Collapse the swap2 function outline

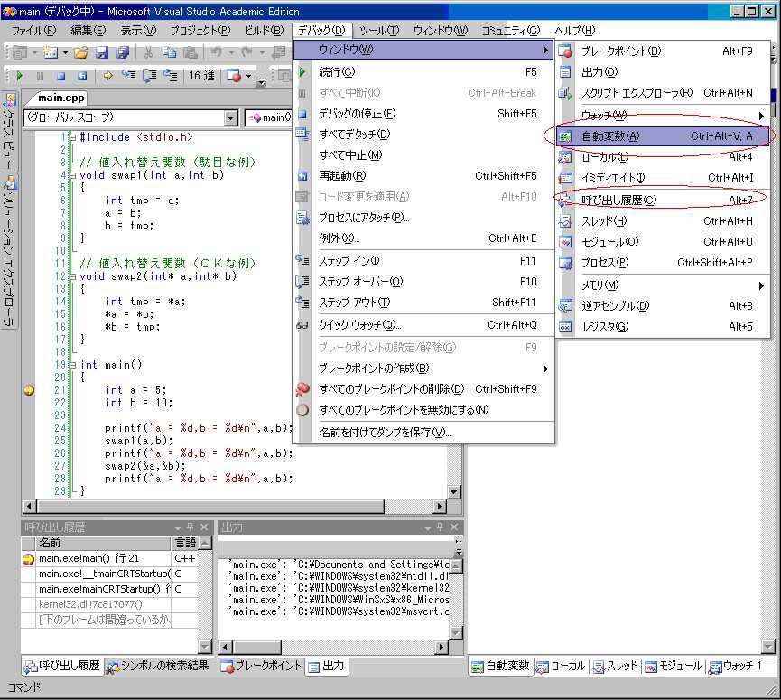[73, 276]
